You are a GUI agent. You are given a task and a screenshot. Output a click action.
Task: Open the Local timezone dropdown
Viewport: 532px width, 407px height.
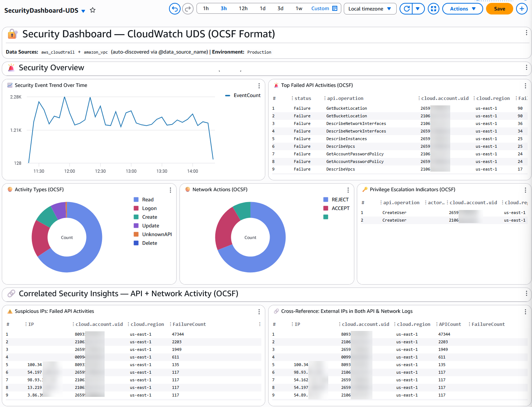(x=370, y=8)
